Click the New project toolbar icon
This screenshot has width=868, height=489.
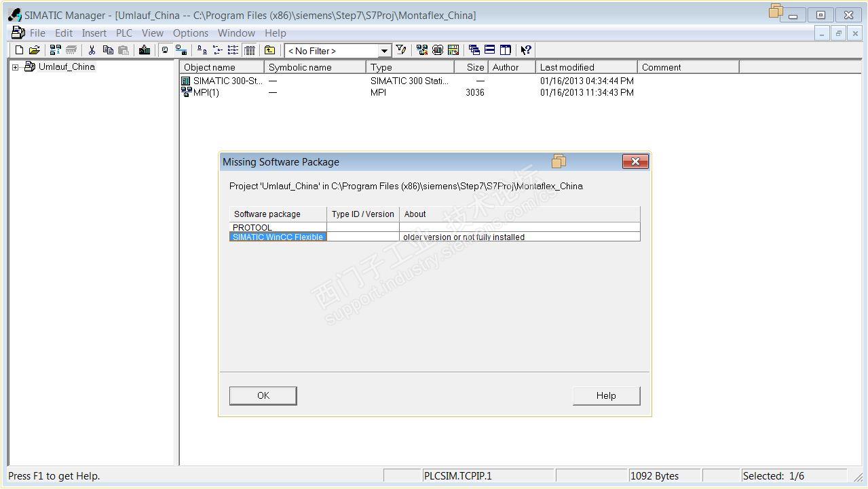(x=19, y=50)
